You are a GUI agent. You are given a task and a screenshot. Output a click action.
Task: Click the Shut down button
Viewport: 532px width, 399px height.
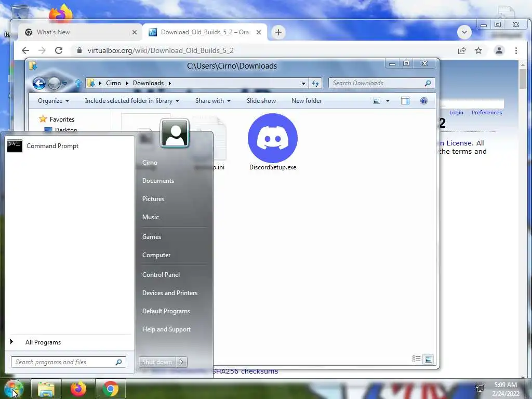(x=157, y=362)
